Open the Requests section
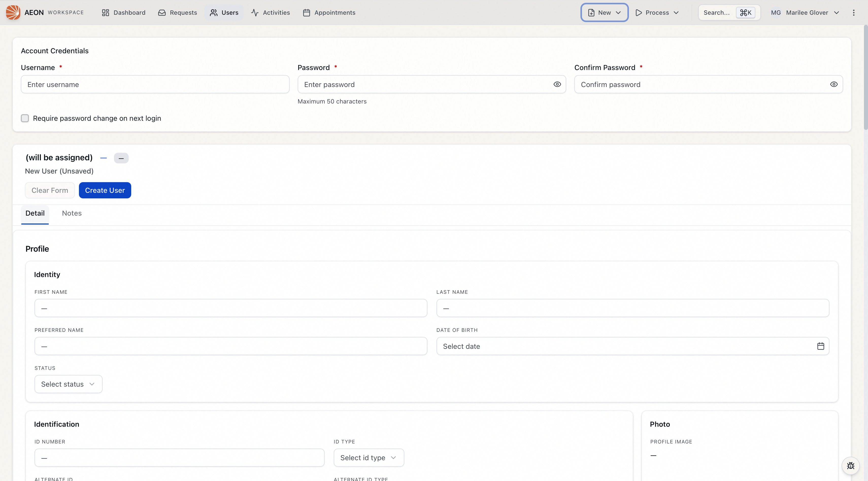This screenshot has height=481, width=868. (x=178, y=12)
